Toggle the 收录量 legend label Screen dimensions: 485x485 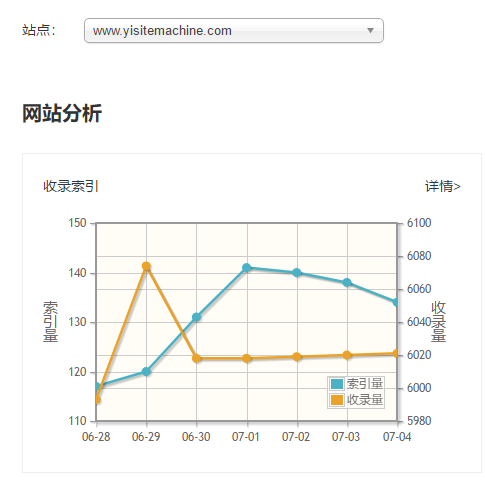coord(365,400)
